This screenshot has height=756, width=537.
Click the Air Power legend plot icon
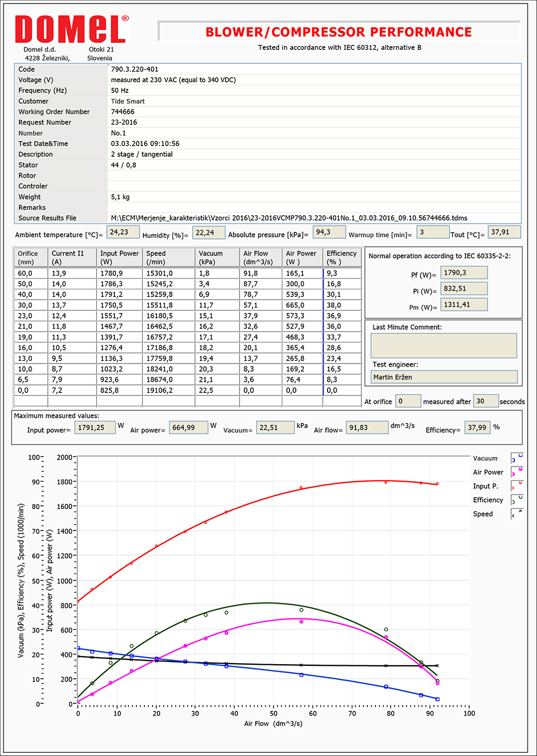click(x=517, y=473)
